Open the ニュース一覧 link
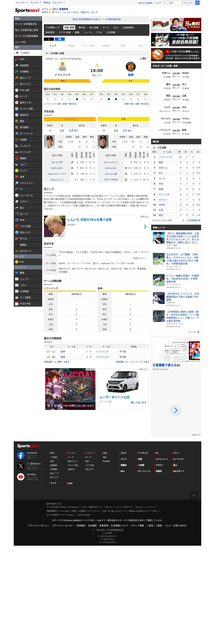215x644 pixels. (193, 332)
